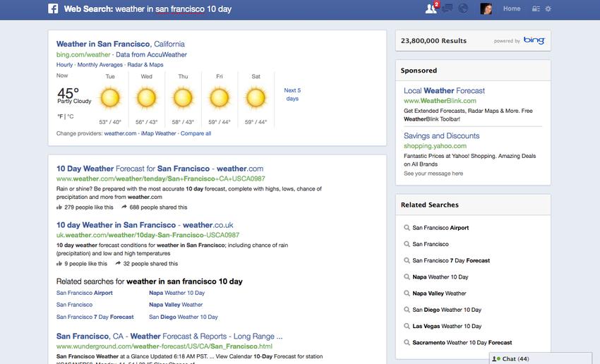Switch temperature units to °C
This screenshot has width=600, height=364.
coord(70,116)
